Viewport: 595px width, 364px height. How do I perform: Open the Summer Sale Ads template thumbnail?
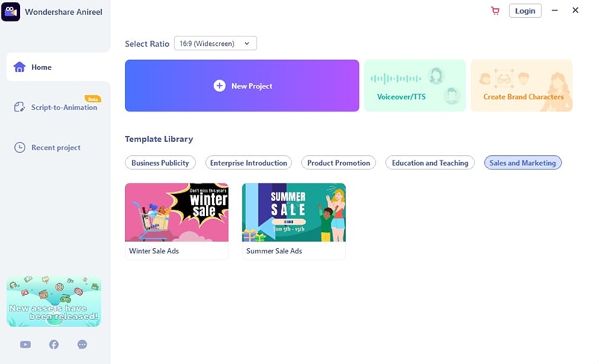[294, 212]
